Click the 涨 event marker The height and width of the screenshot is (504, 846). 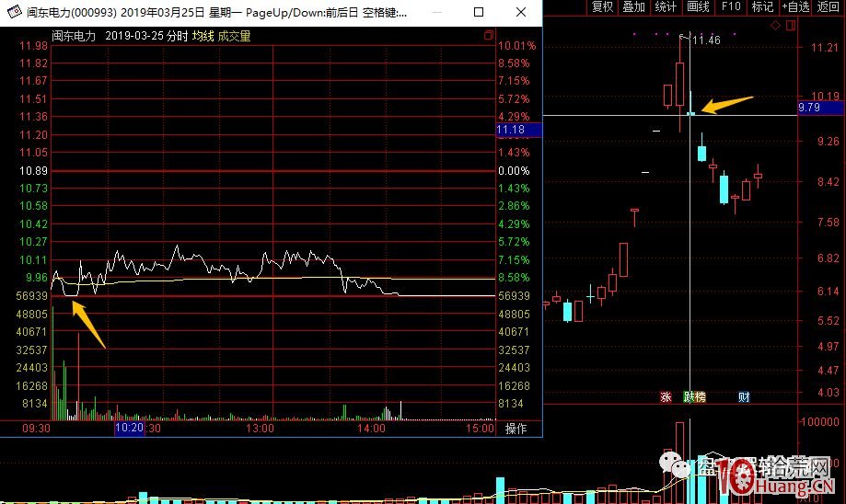click(666, 397)
